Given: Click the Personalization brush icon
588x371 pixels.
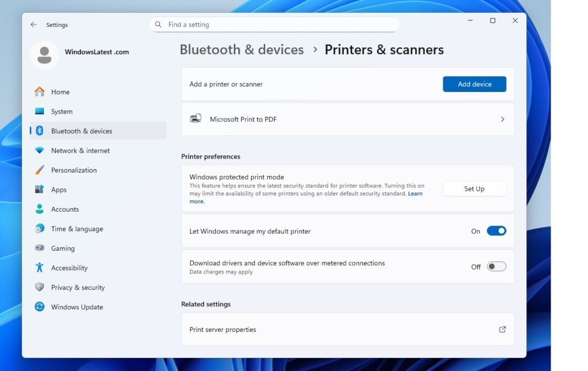Looking at the screenshot, I should point(39,170).
